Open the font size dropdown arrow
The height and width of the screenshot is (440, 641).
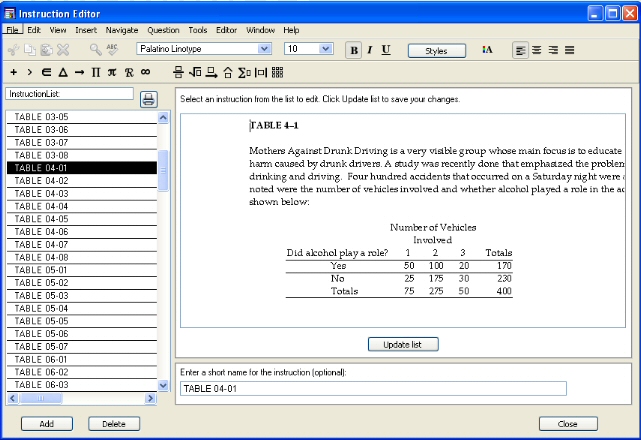tap(326, 49)
